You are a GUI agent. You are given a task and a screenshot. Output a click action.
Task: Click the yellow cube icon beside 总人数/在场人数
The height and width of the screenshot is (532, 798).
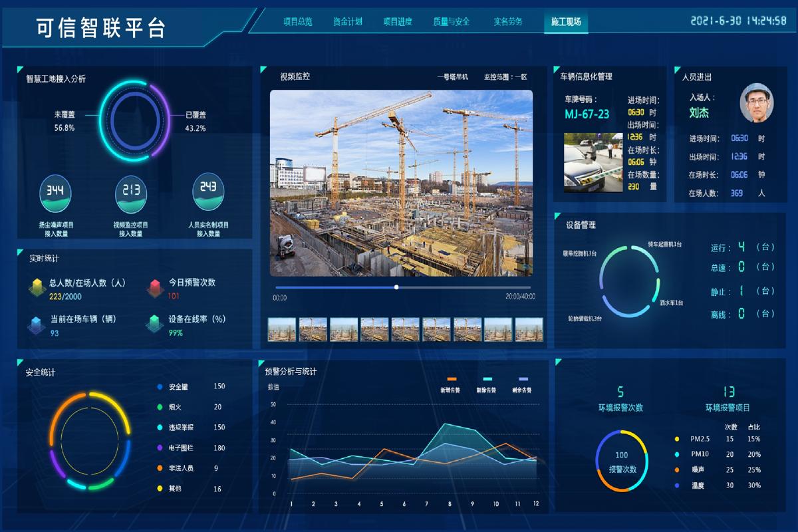pos(37,287)
